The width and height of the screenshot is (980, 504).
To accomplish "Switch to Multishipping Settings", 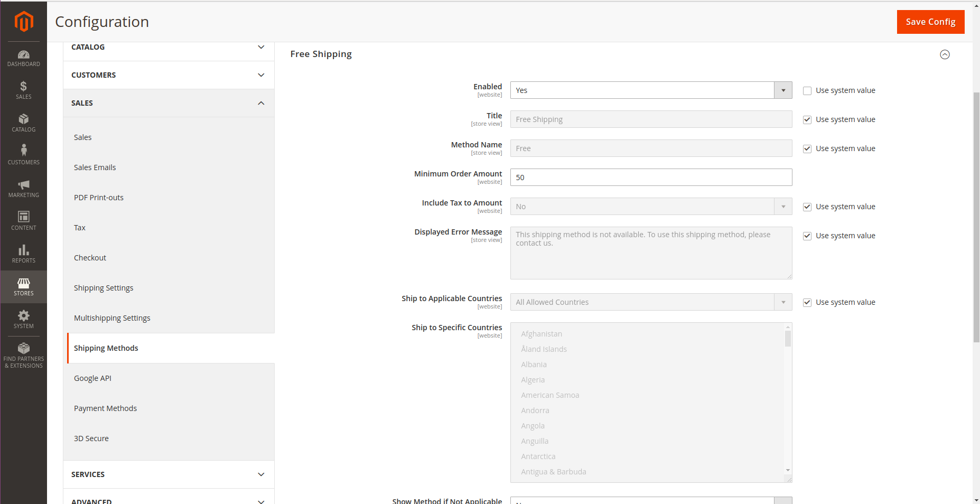I will [x=112, y=318].
